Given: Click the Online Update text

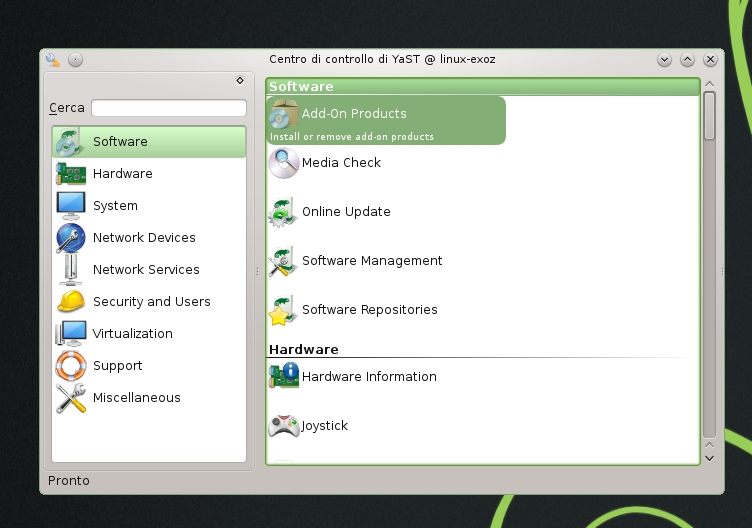Looking at the screenshot, I should tap(346, 212).
